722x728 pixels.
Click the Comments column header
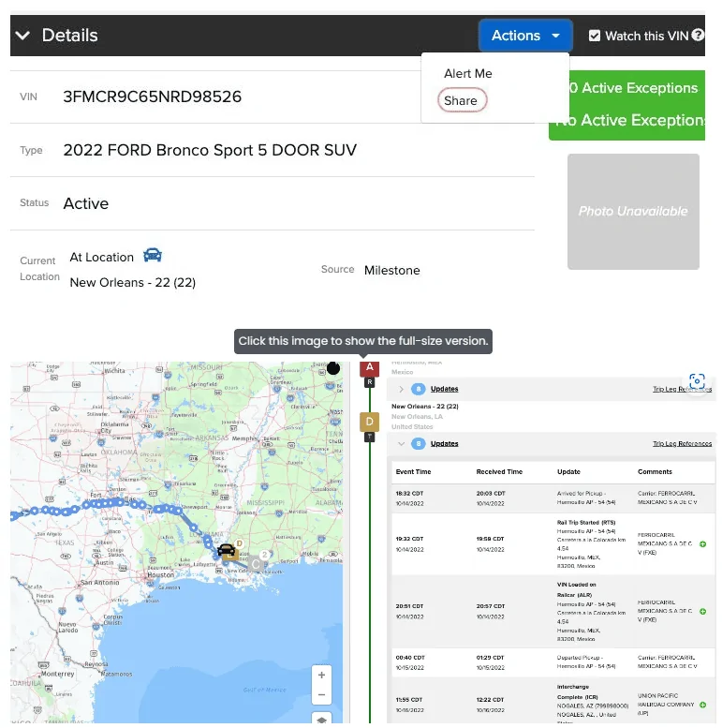[655, 471]
